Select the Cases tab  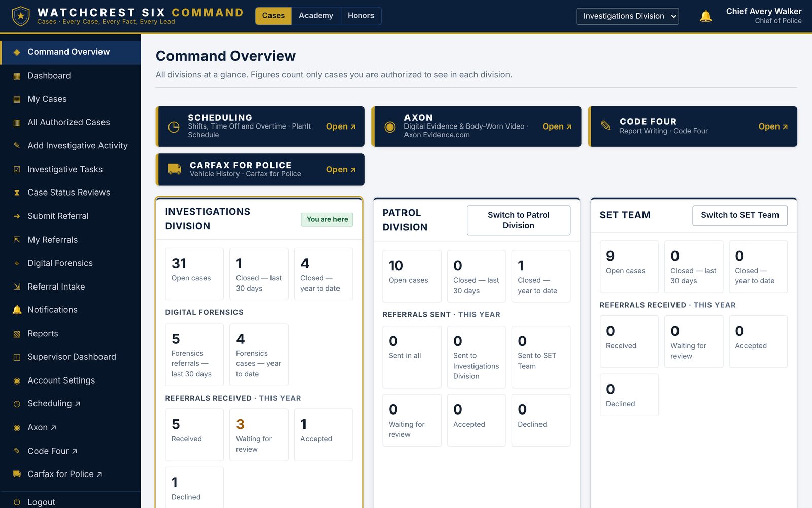pyautogui.click(x=274, y=16)
